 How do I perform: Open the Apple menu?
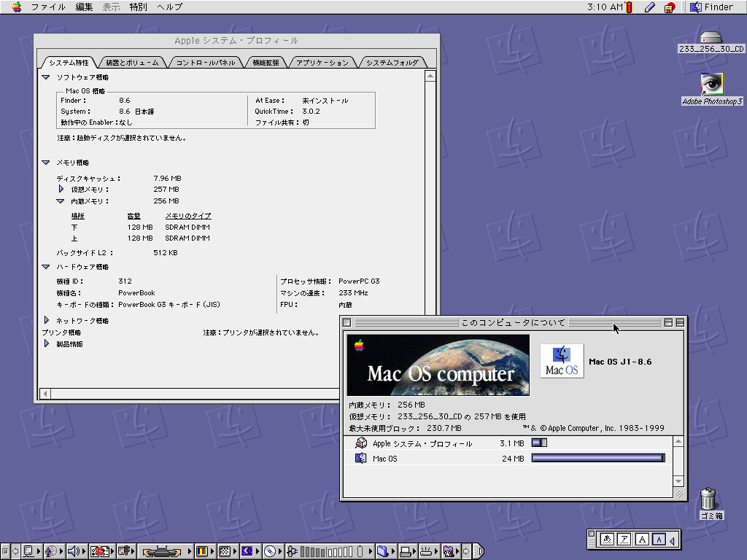(17, 7)
